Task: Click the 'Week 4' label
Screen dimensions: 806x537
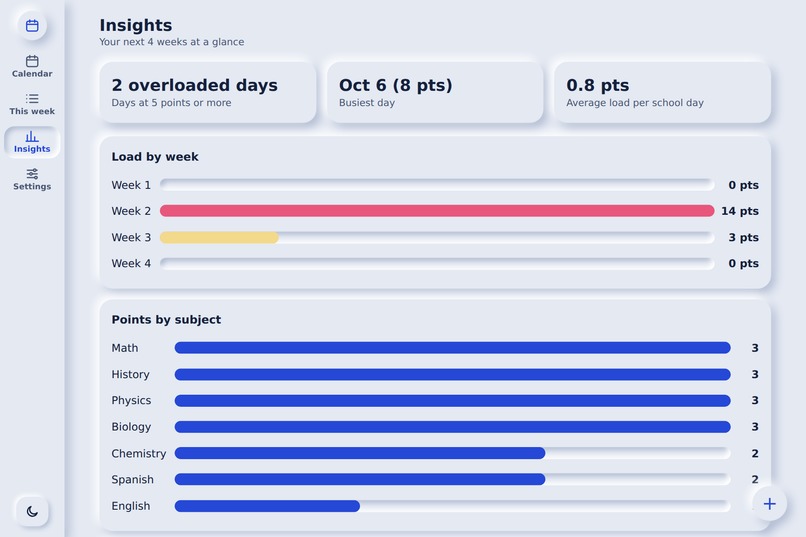Action: [131, 264]
